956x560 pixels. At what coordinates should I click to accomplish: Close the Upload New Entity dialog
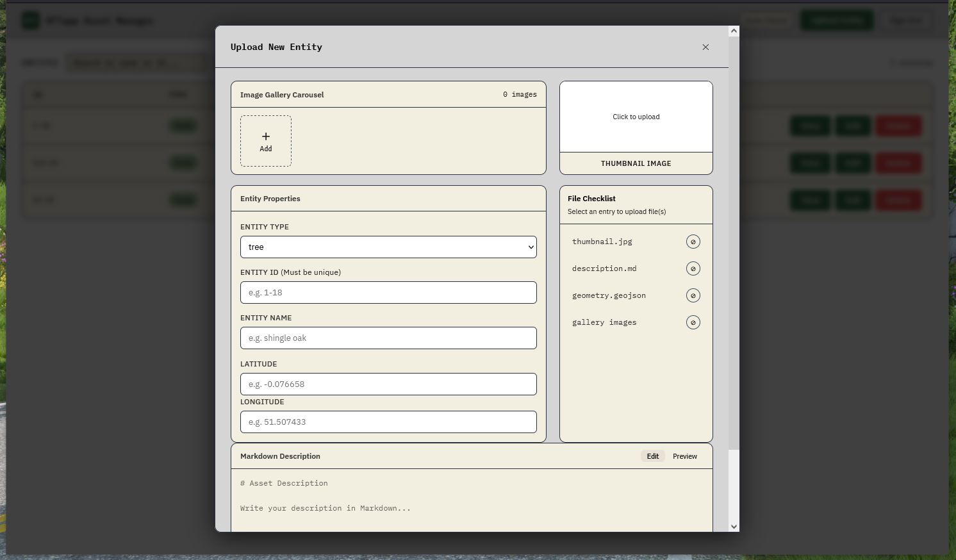705,47
